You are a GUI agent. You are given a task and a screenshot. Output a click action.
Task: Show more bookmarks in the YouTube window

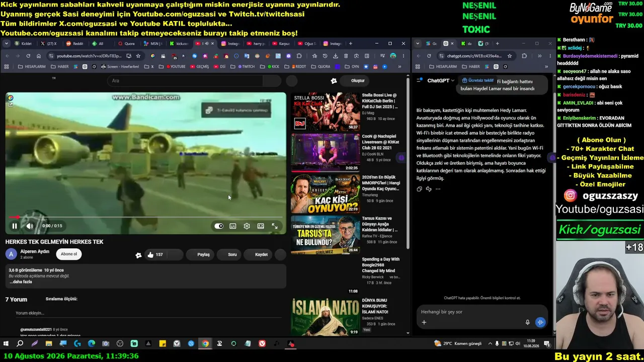[400, 66]
